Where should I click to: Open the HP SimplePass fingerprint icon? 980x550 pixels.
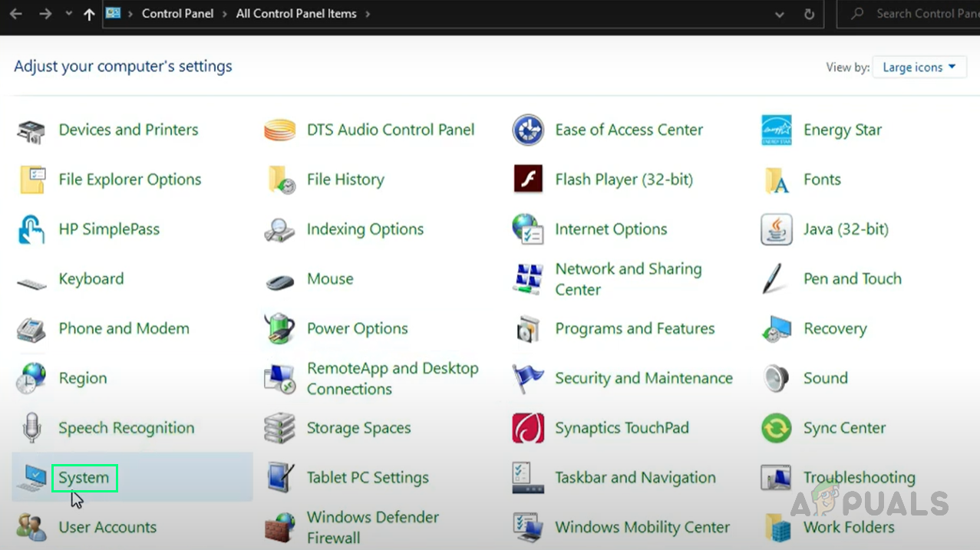pyautogui.click(x=31, y=230)
